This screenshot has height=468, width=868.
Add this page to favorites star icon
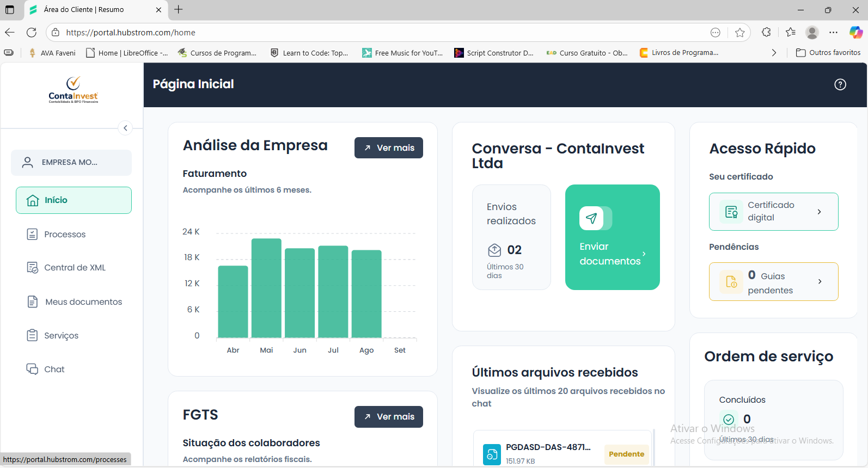pyautogui.click(x=740, y=33)
